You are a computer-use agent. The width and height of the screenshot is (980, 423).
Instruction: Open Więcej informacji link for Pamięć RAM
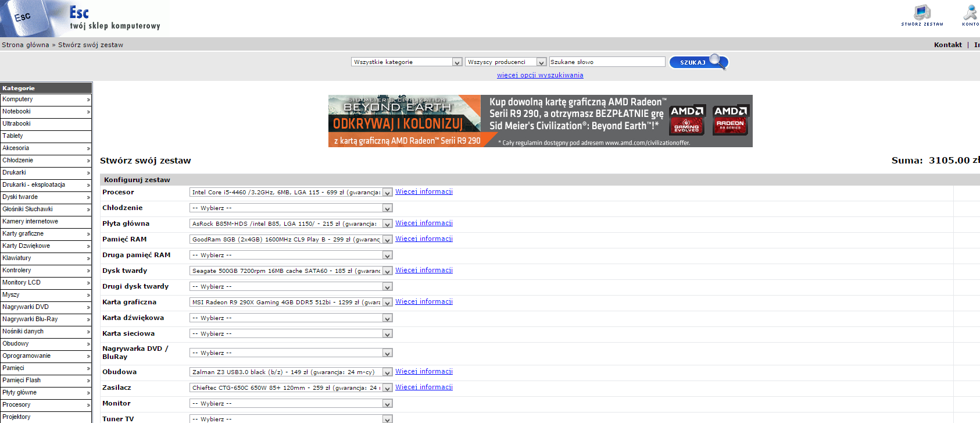[x=424, y=239]
